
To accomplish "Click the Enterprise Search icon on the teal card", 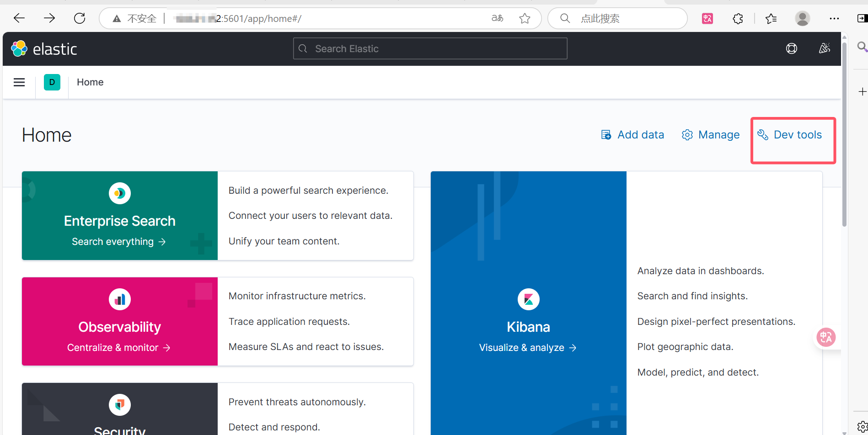I will [119, 193].
